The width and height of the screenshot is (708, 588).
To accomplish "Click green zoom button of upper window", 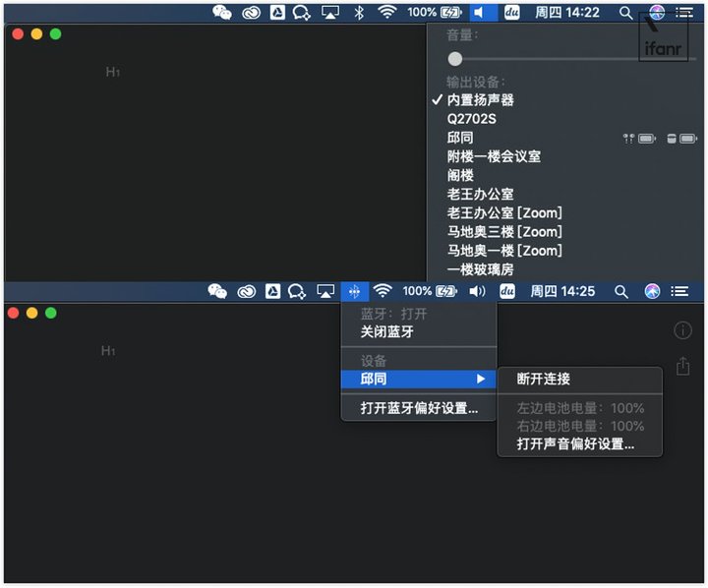I will point(55,34).
